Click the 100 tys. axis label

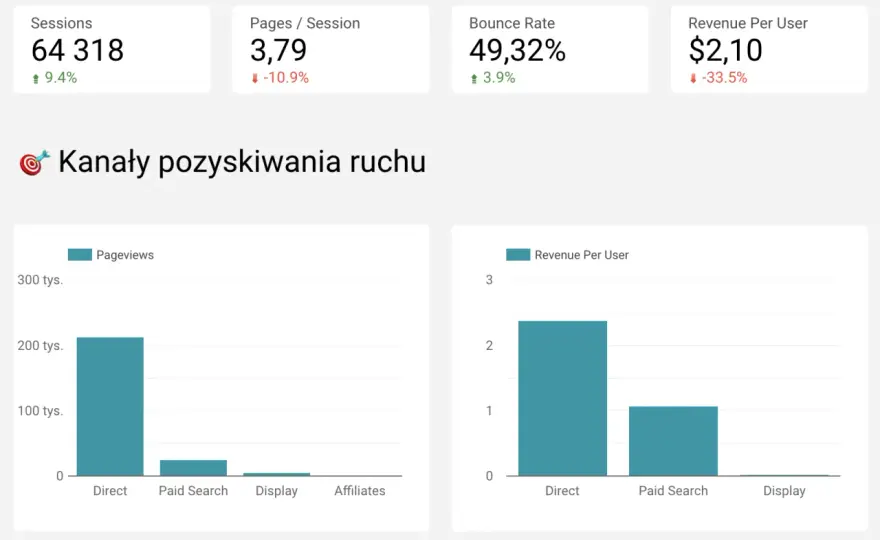tap(40, 411)
